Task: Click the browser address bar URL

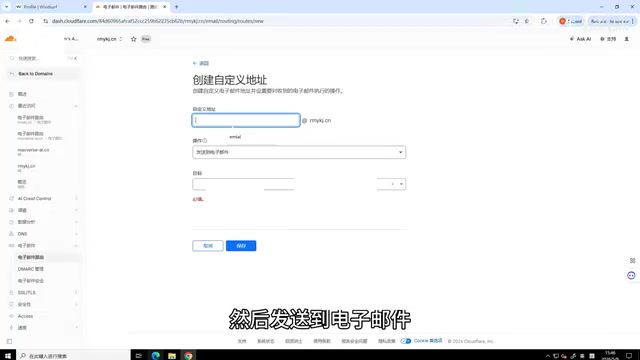Action: pyautogui.click(x=158, y=21)
